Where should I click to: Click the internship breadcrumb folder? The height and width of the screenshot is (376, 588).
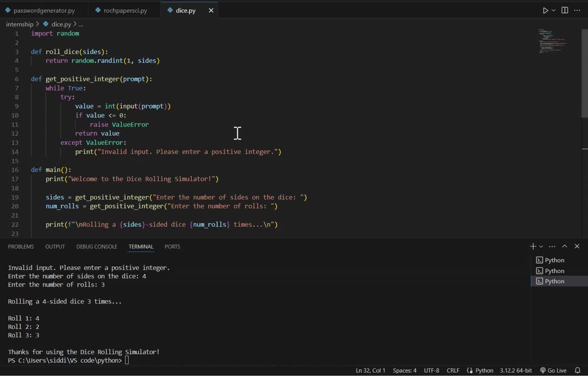[x=19, y=24]
